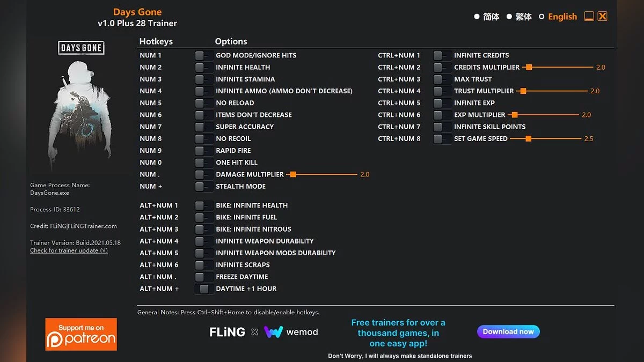Viewport: 644px width, 362px height.
Task: Click the Days Gone cover art
Action: click(x=82, y=105)
